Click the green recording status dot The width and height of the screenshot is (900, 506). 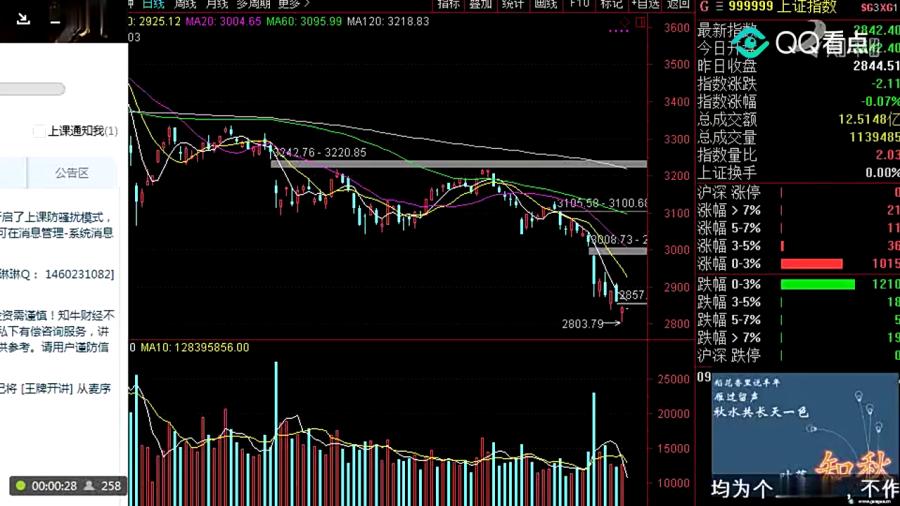click(19, 486)
